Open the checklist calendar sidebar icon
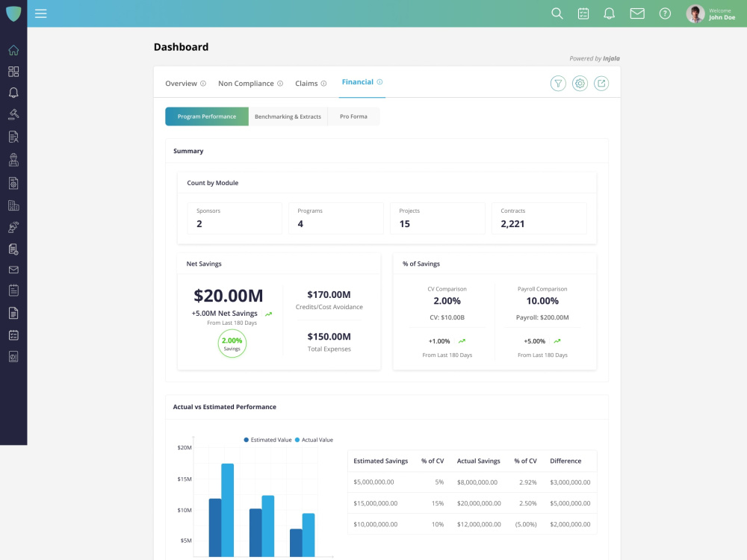Screen dimensions: 747x560 click(13, 335)
